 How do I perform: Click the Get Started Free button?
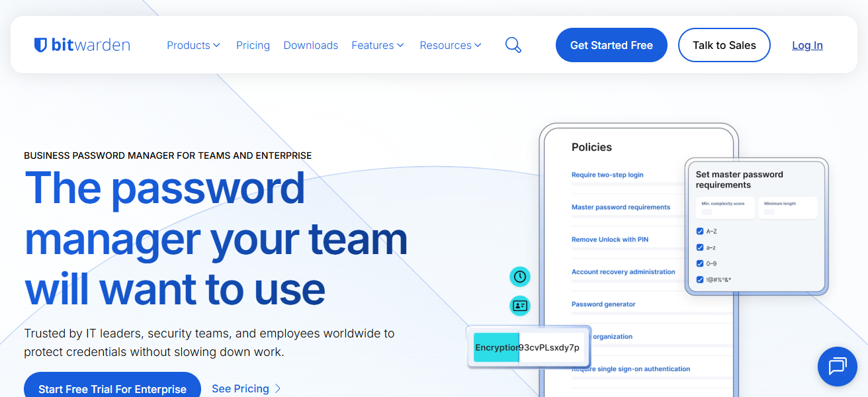(611, 45)
